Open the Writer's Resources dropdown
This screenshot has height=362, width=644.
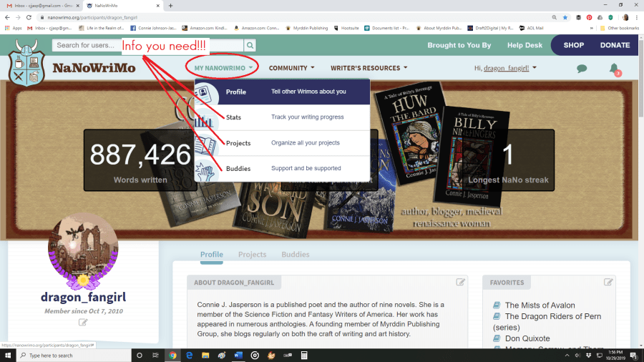[x=369, y=68]
